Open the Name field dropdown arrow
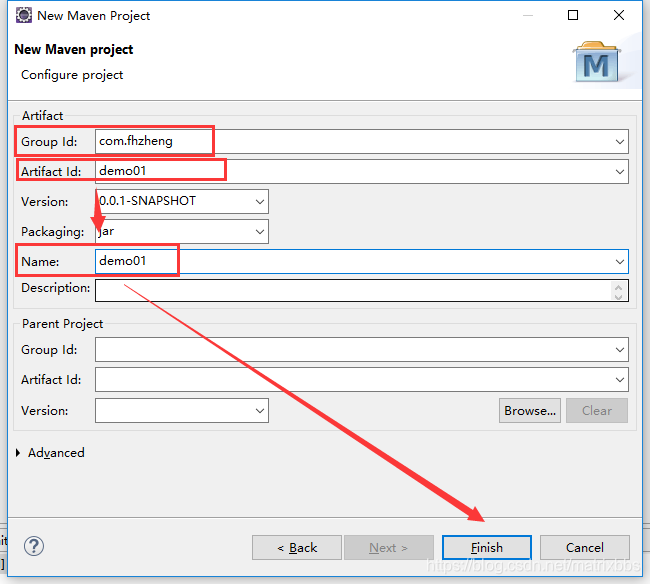 click(619, 262)
